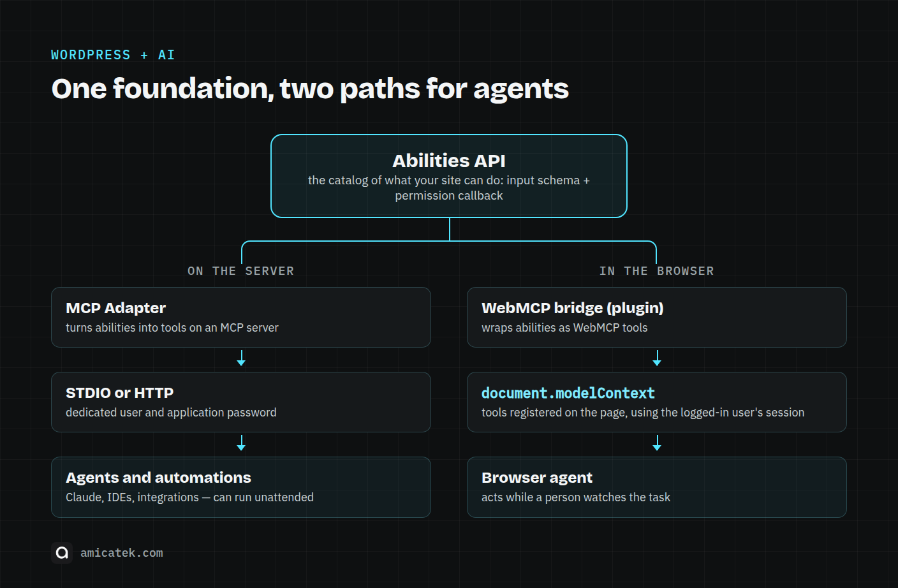Image resolution: width=898 pixels, height=588 pixels.
Task: Click "wraps abilities as WebMCP tools" text
Action: coord(564,328)
